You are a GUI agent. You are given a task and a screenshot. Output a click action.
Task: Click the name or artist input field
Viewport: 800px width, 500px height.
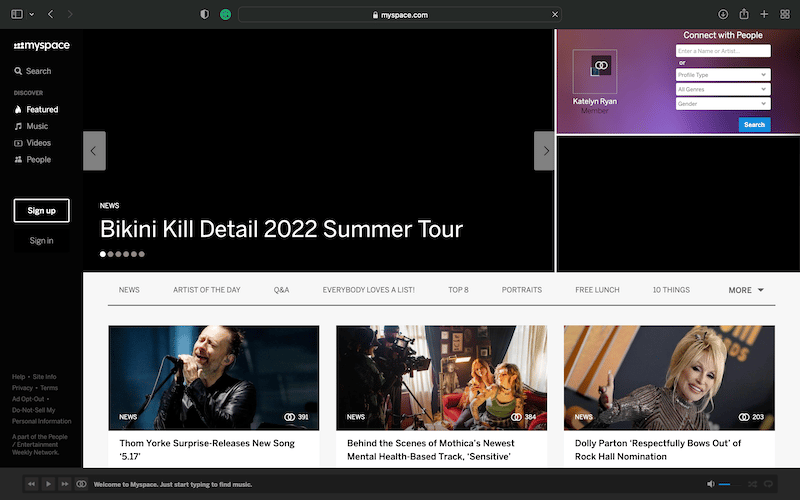point(723,51)
